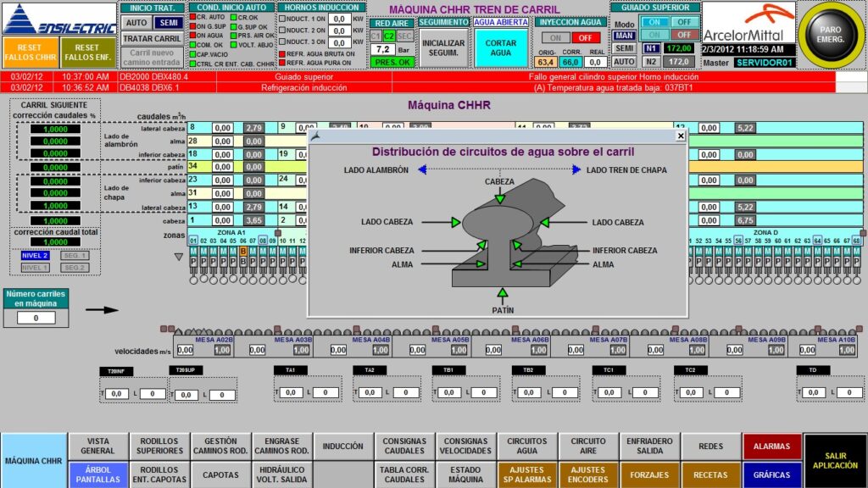This screenshot has height=488, width=868.
Task: Open the Circuitos Agua screen
Action: click(x=527, y=446)
